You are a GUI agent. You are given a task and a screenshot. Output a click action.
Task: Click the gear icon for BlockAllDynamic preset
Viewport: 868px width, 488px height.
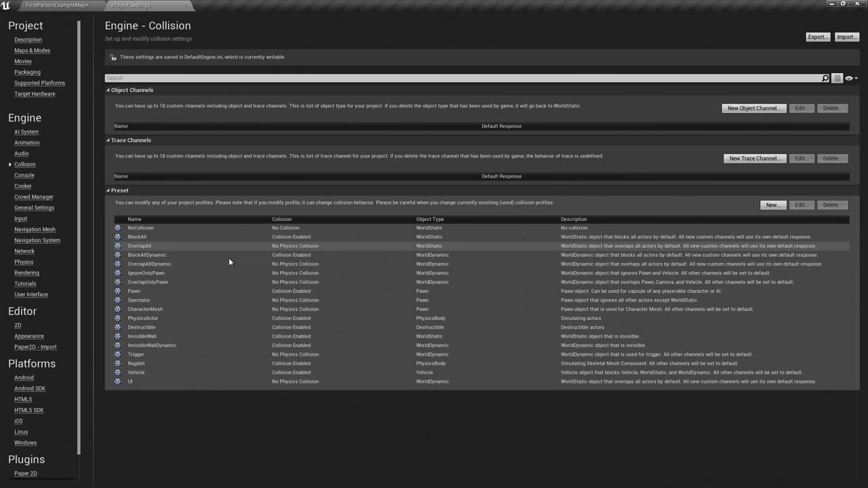[x=118, y=255]
